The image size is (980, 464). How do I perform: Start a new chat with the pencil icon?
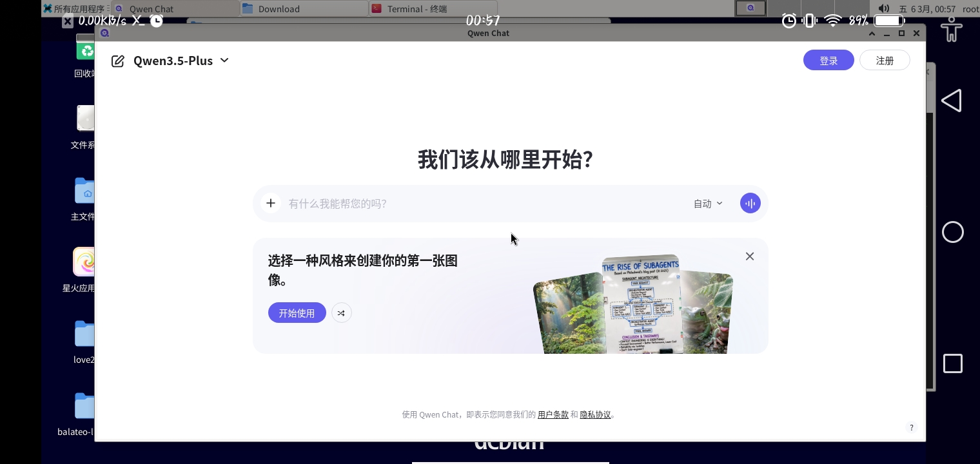tap(117, 61)
